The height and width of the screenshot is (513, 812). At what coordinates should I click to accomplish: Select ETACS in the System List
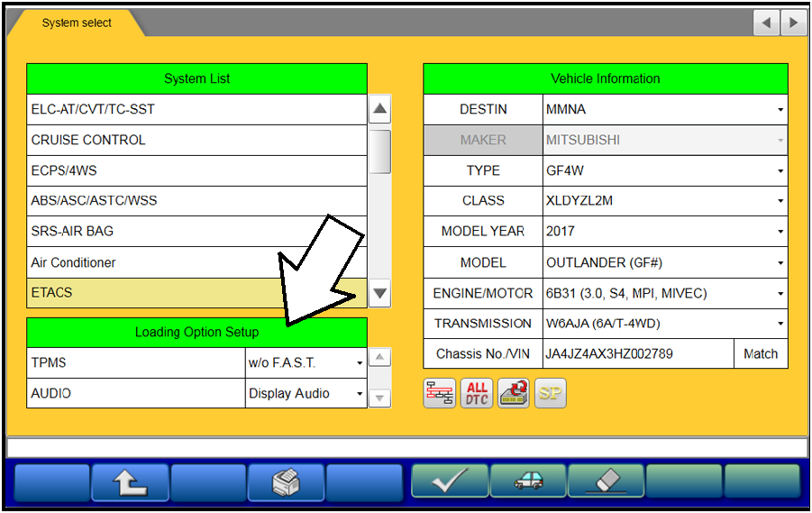point(196,293)
